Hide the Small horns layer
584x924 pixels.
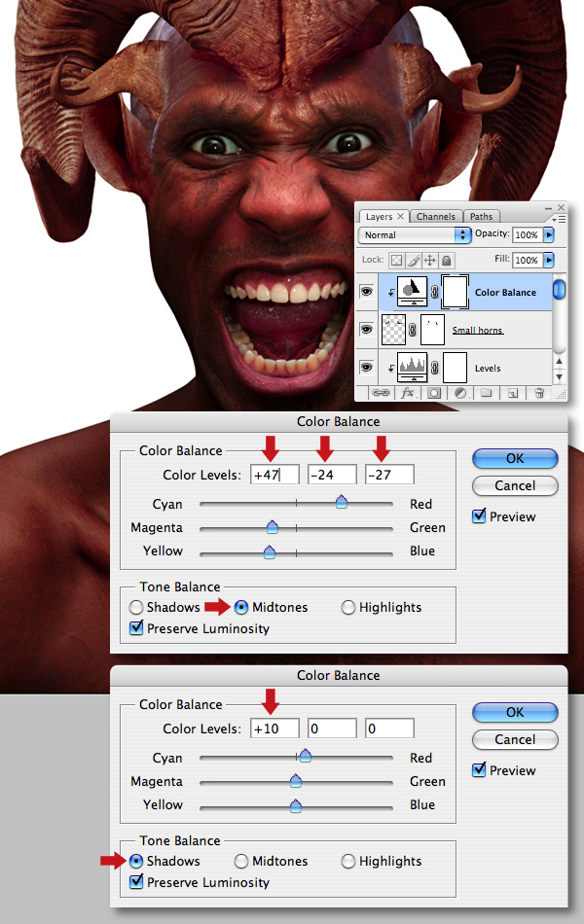[x=366, y=329]
